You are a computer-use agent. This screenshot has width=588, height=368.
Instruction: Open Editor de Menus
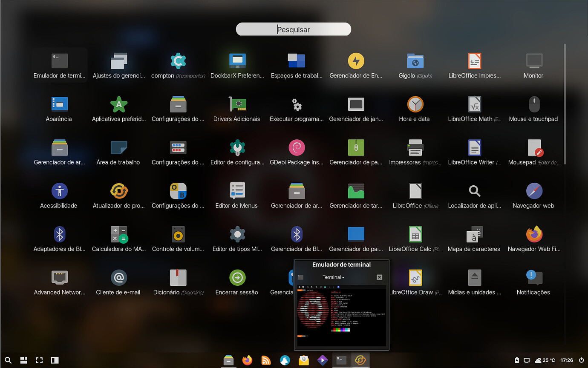point(237,196)
